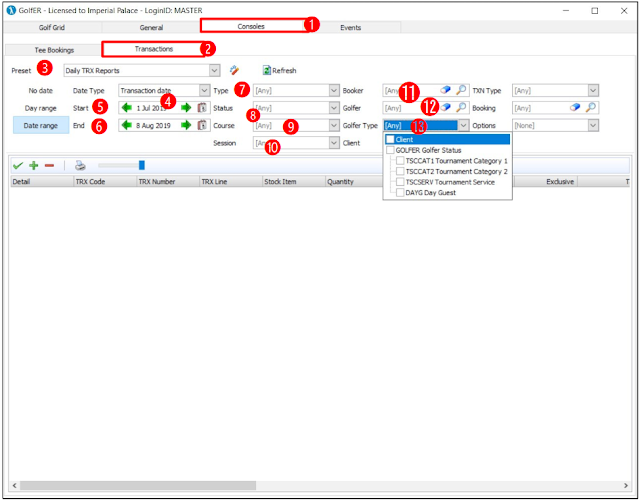
Task: Advance Start date with green right arrow
Action: pos(186,108)
